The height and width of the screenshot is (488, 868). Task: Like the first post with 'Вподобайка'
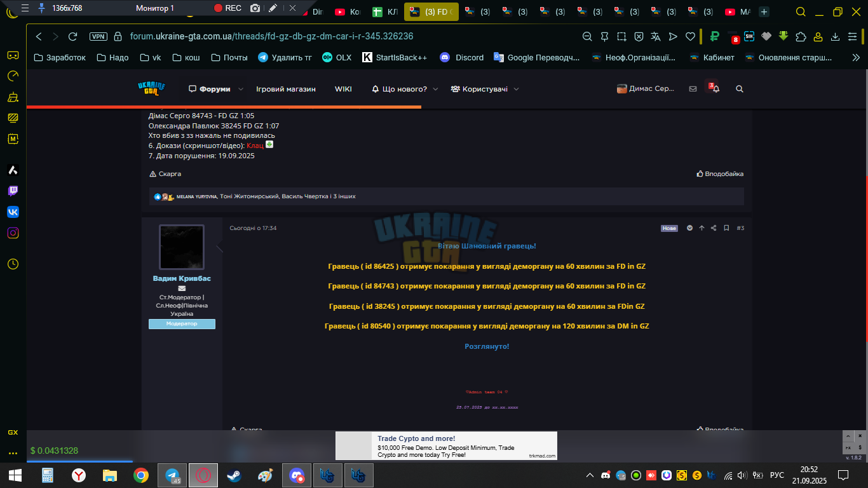[720, 173]
